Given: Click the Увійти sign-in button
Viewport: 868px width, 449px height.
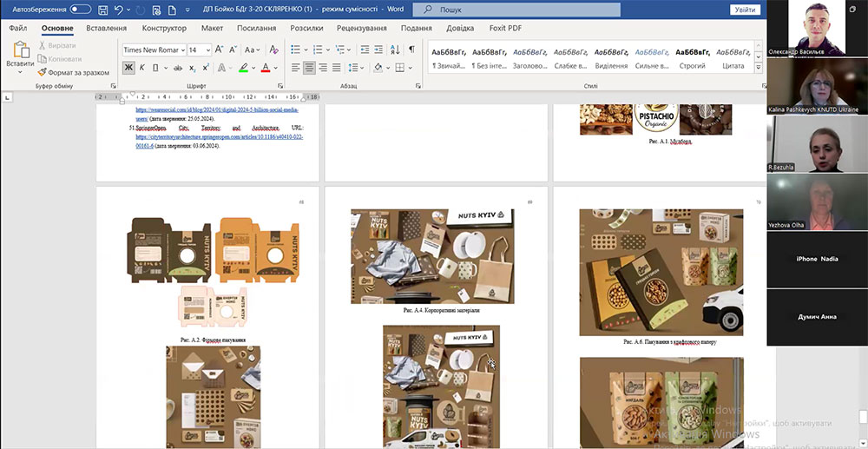Looking at the screenshot, I should click(x=745, y=10).
